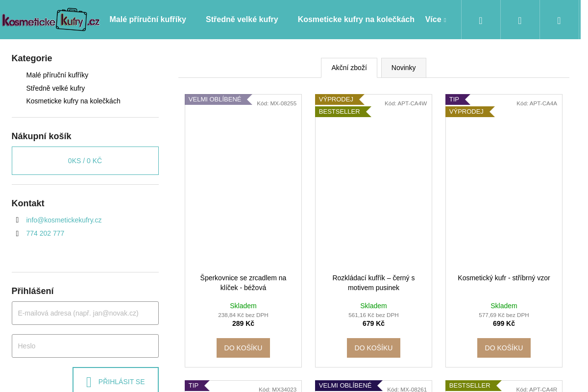588x392 pixels.
Task: Click the middle of three header icons
Action: pyautogui.click(x=519, y=20)
